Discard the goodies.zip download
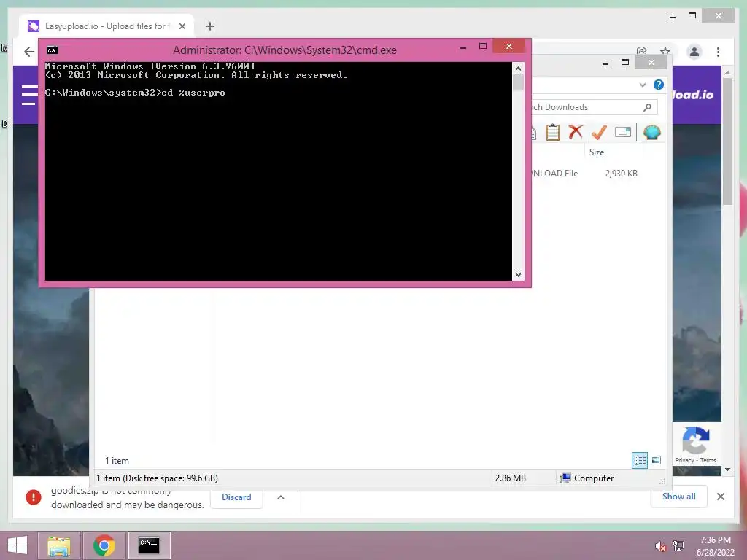 [236, 497]
